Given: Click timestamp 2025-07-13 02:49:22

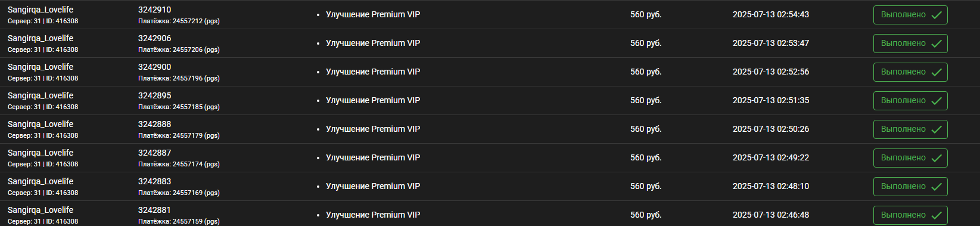Looking at the screenshot, I should [x=771, y=157].
